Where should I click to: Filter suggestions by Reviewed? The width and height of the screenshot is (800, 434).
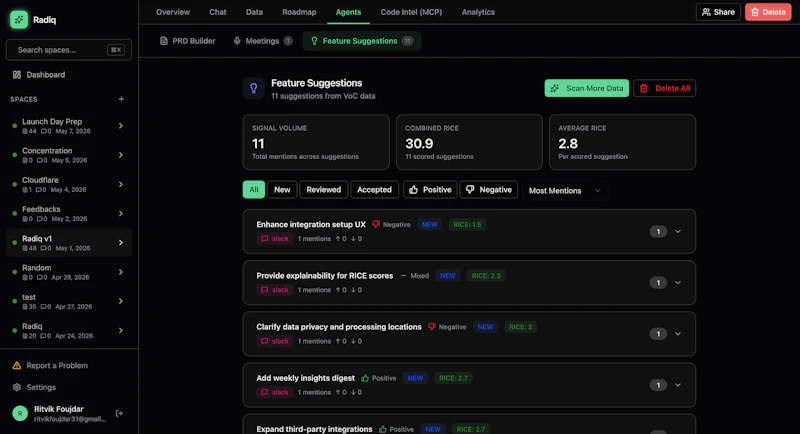[323, 190]
